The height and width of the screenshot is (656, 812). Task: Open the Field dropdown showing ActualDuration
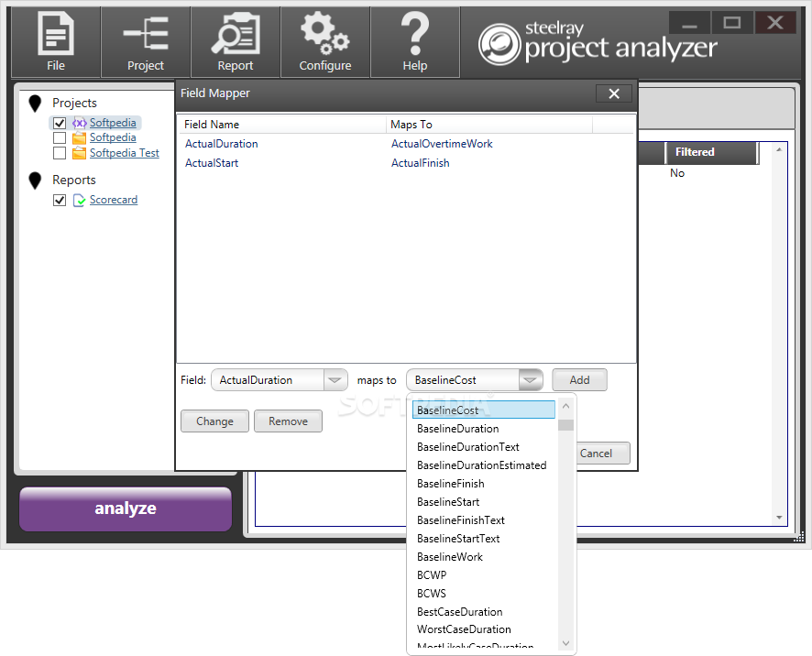pyautogui.click(x=280, y=380)
